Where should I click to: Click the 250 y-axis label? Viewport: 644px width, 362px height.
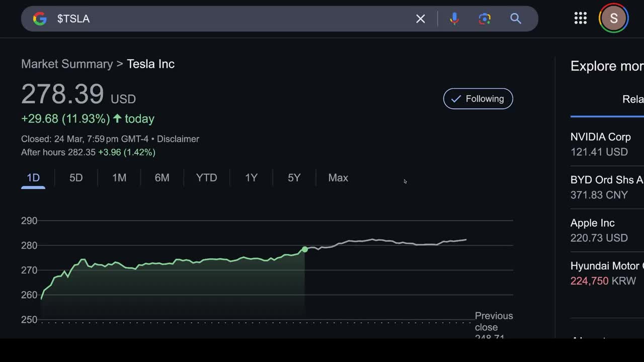tap(29, 320)
